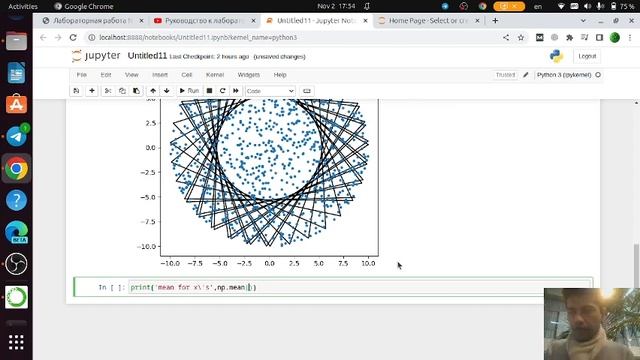Open the clock and calendar menu

[336, 6]
